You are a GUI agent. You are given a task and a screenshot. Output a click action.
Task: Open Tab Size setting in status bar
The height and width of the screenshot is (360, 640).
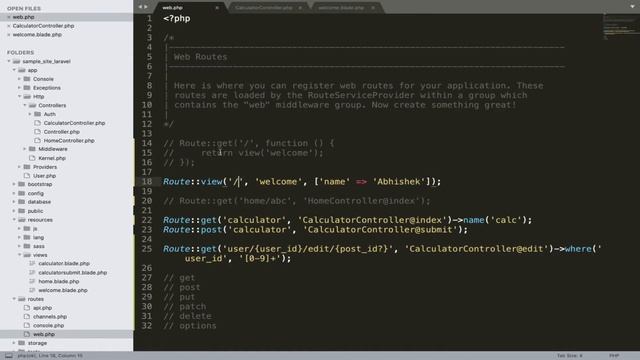click(569, 356)
